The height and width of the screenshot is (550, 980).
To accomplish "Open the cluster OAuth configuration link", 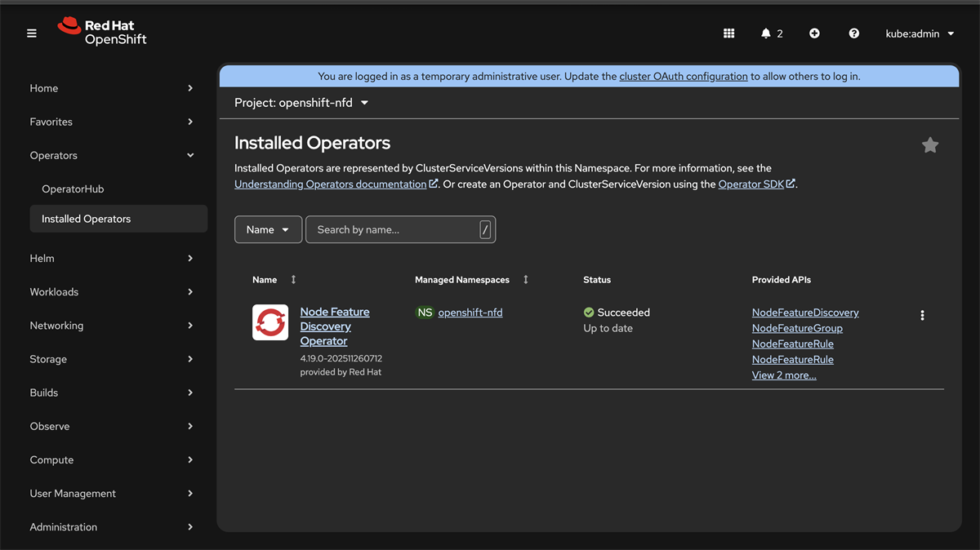I will (x=683, y=77).
